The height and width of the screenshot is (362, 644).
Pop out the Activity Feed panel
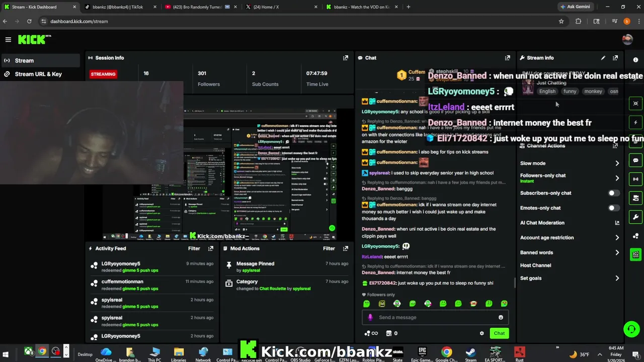(210, 248)
